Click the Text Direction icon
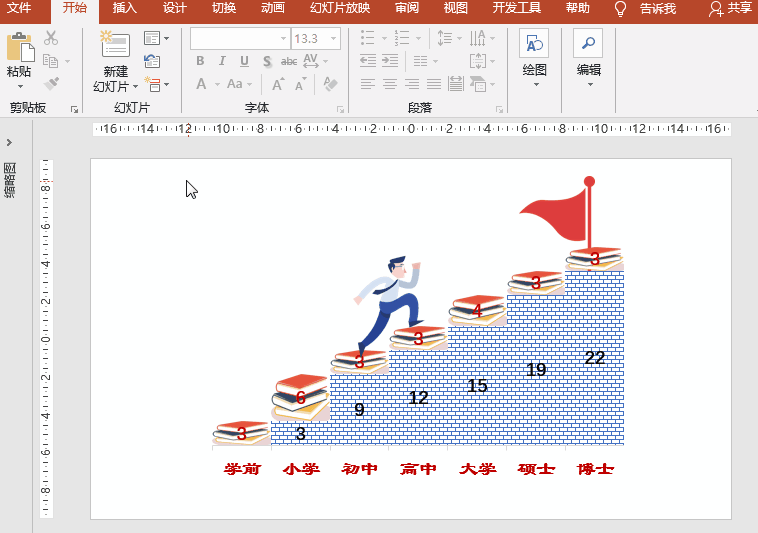 point(478,38)
